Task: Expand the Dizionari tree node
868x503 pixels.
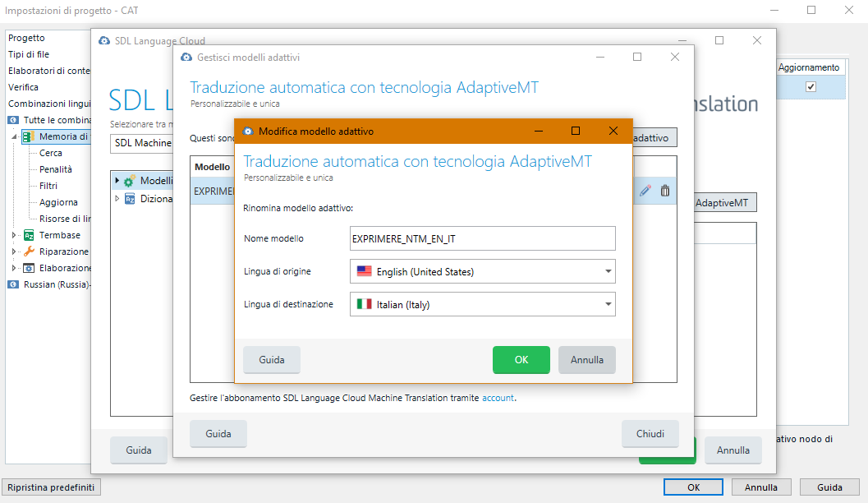Action: pos(116,198)
